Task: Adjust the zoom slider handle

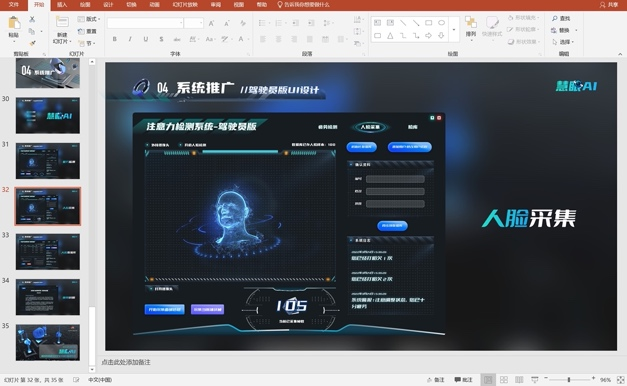Action: pyautogui.click(x=569, y=380)
